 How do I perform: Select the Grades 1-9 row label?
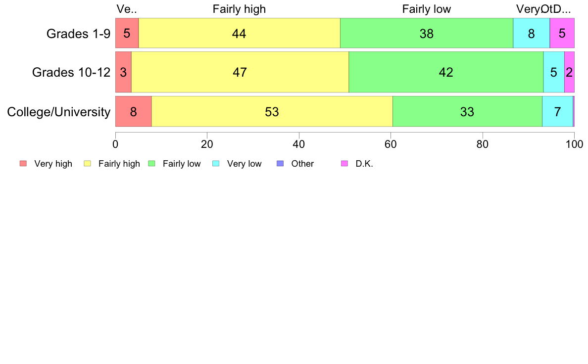coord(78,34)
